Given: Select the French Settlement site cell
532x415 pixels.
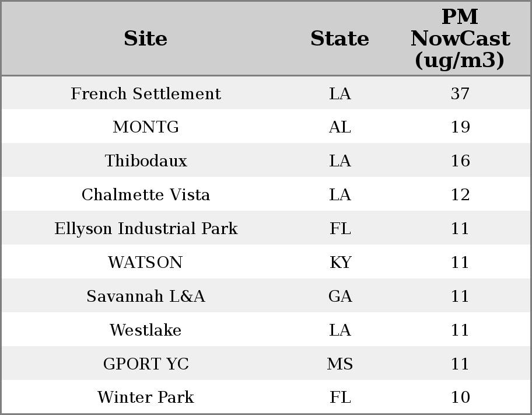Looking at the screenshot, I should point(146,93).
